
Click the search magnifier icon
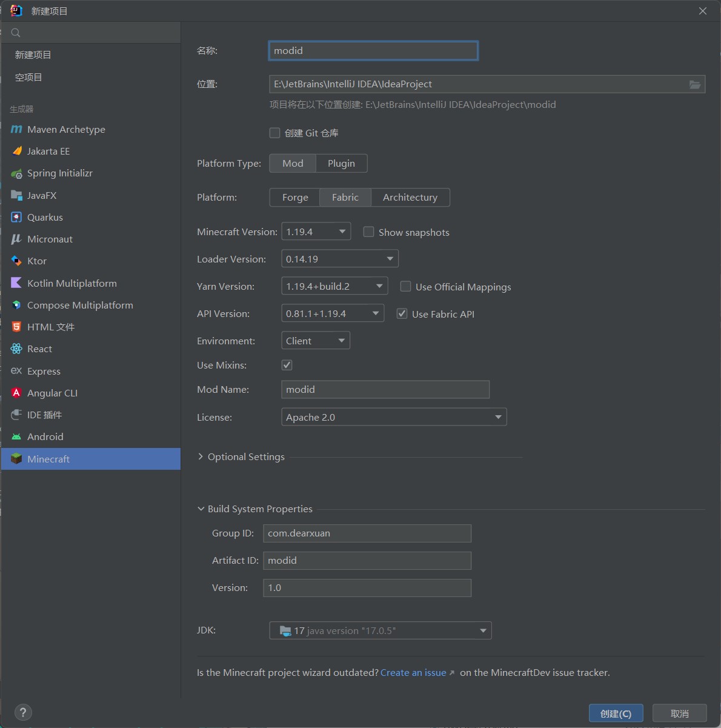(16, 33)
